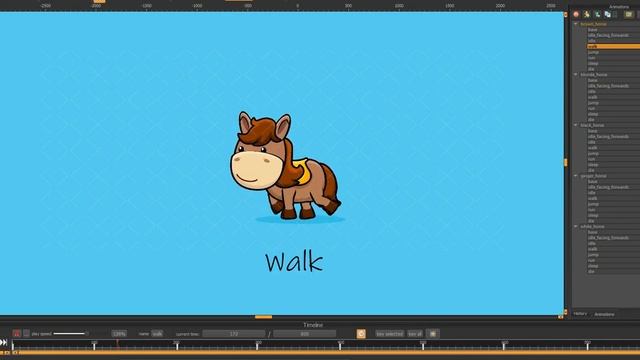Screen dimensions: 640x360
Task: Select idle_facing_forwards under white_horse
Action: [613, 238]
